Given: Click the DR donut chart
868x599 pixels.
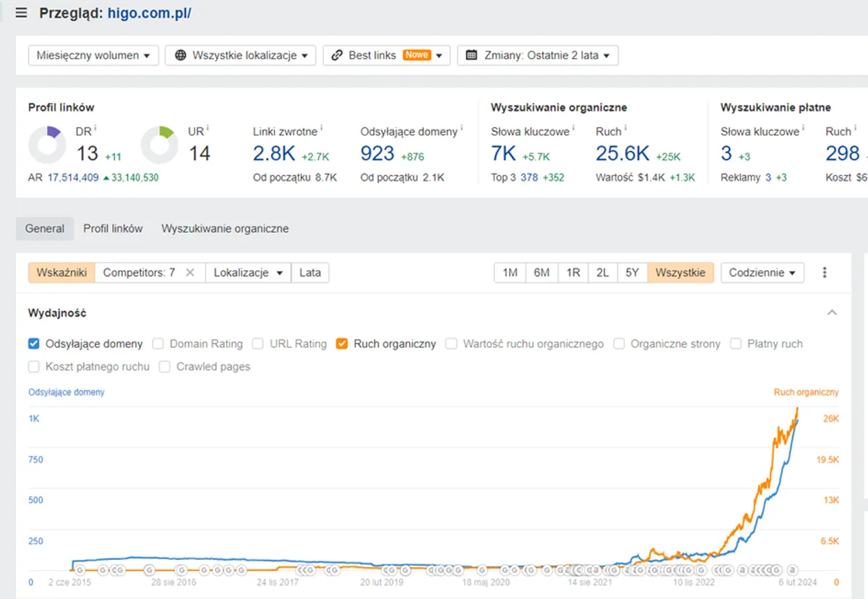Looking at the screenshot, I should point(47,145).
